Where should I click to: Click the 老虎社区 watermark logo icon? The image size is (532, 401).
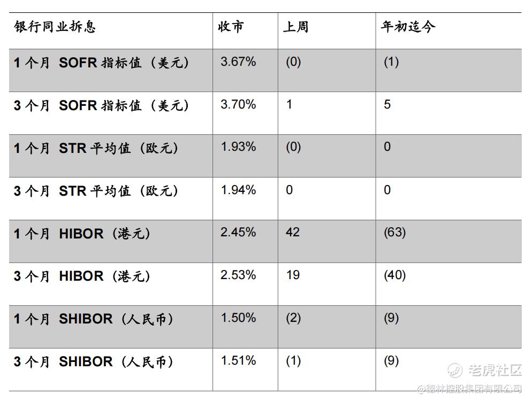coord(455,370)
